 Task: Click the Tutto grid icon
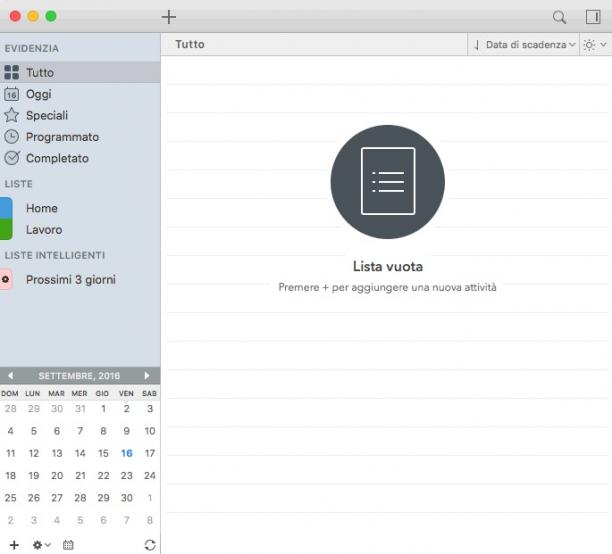tap(12, 73)
